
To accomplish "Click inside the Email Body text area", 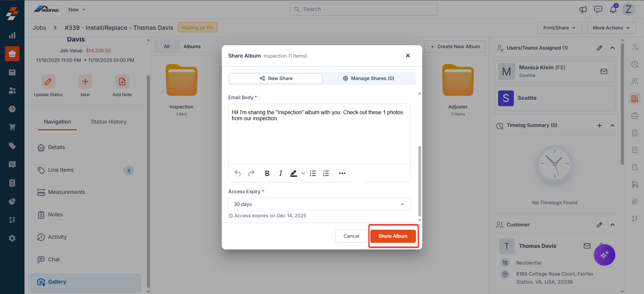I will [319, 134].
